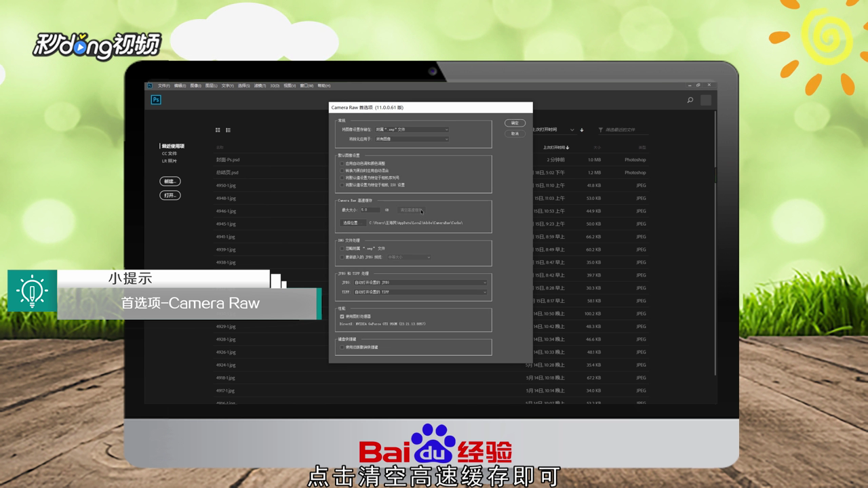Open recent file 4926-1.jpg
Screen dimensions: 868x488
click(226, 352)
